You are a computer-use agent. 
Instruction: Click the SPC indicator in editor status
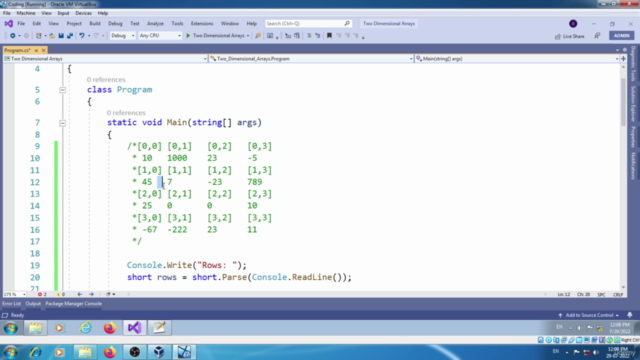coord(601,294)
